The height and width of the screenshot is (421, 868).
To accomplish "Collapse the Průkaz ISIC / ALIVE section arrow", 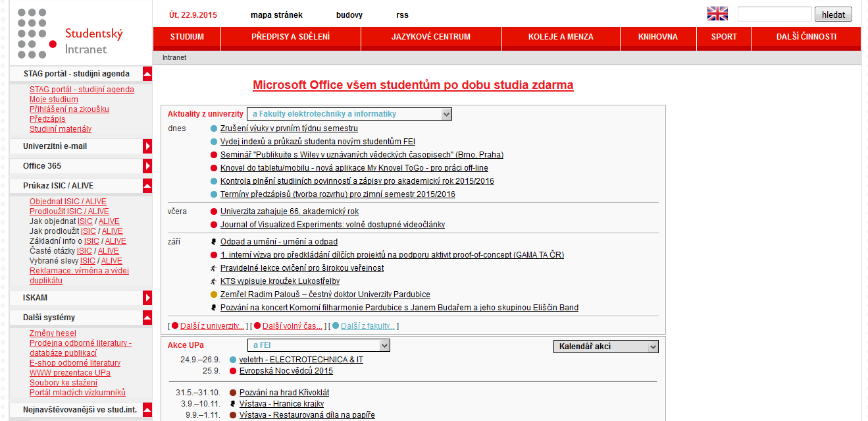I will (x=147, y=186).
